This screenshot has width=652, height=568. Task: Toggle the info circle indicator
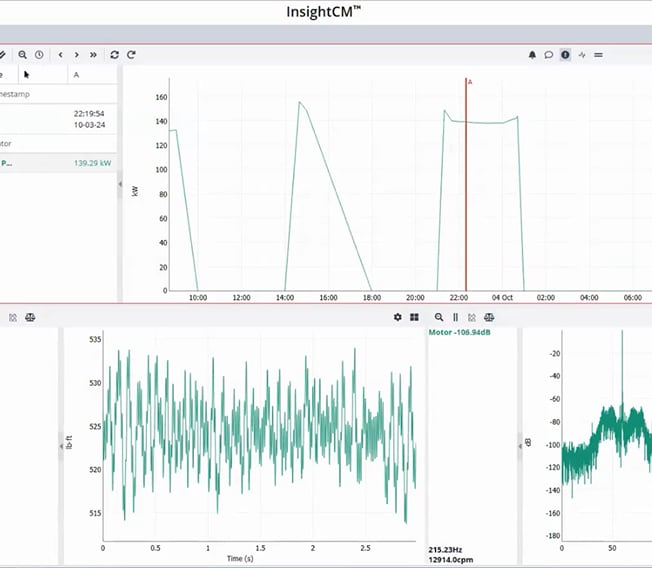565,55
